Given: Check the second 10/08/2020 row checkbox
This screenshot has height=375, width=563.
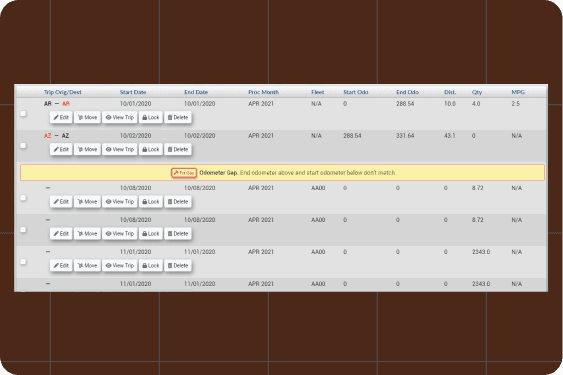Looking at the screenshot, I should [23, 230].
